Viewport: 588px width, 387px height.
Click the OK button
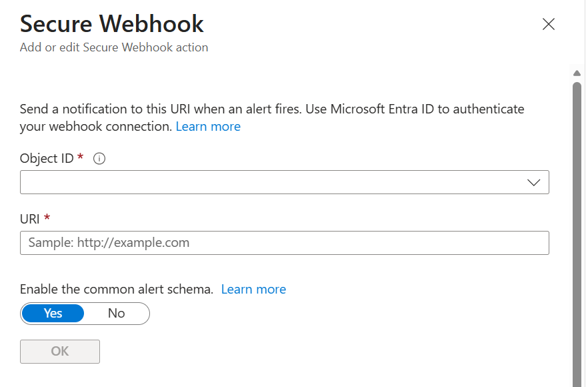click(60, 352)
